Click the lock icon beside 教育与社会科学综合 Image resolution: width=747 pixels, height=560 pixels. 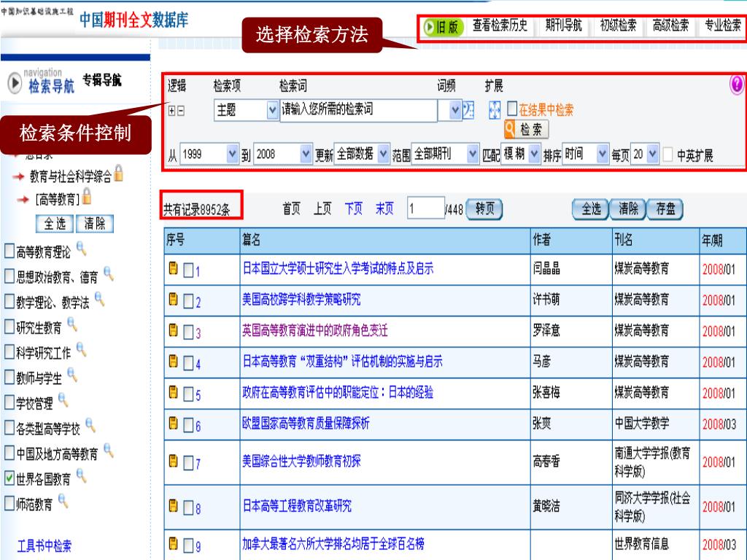point(119,174)
